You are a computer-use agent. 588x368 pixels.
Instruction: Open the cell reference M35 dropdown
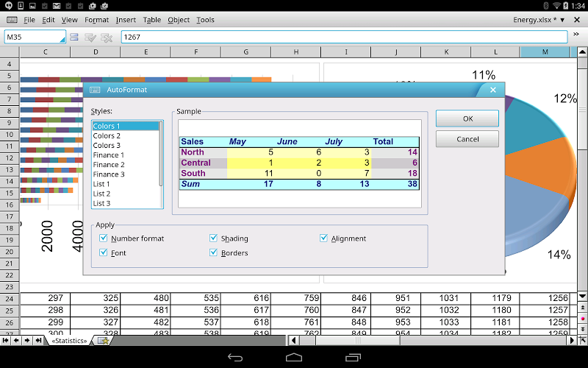coord(62,39)
